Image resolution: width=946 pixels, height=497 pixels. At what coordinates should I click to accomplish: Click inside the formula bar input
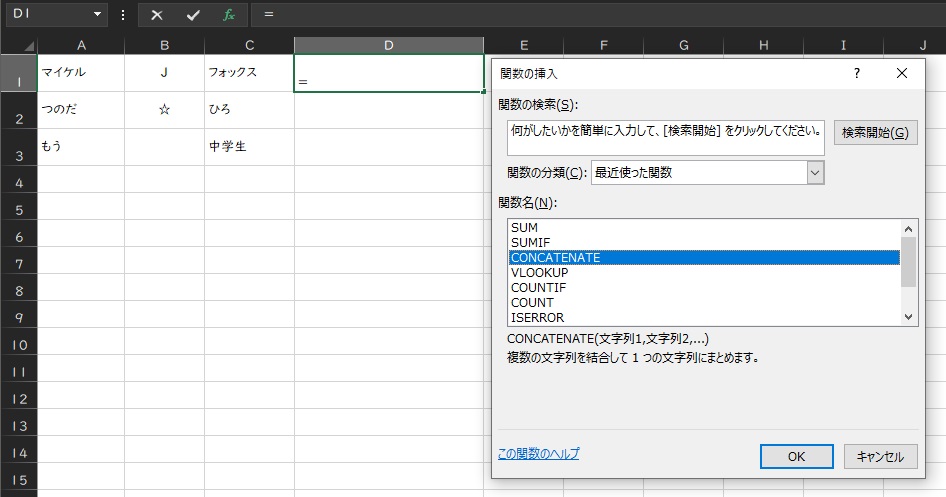coord(598,14)
